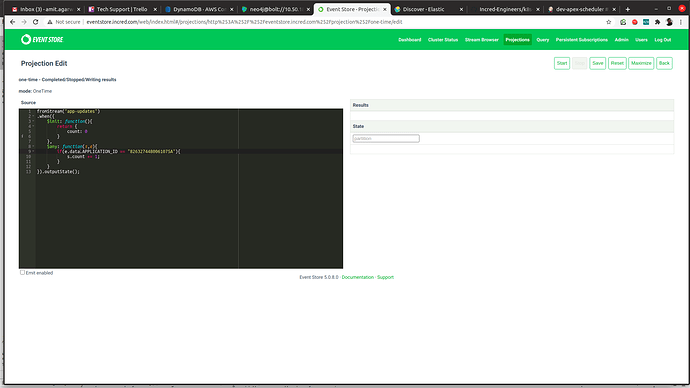Click the Event Store logo

(42, 40)
